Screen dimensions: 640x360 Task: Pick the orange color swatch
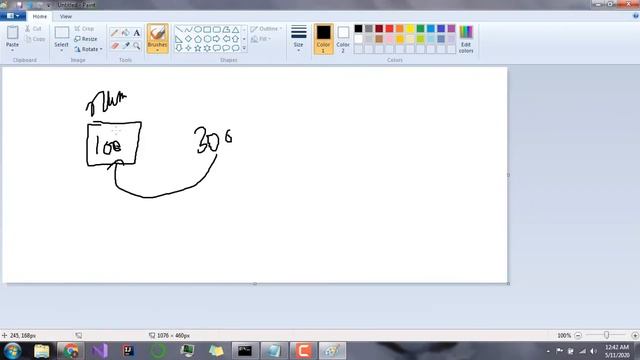click(400, 29)
